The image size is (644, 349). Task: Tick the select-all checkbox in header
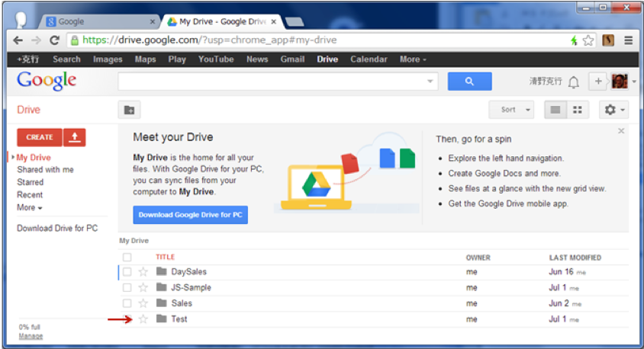(127, 257)
